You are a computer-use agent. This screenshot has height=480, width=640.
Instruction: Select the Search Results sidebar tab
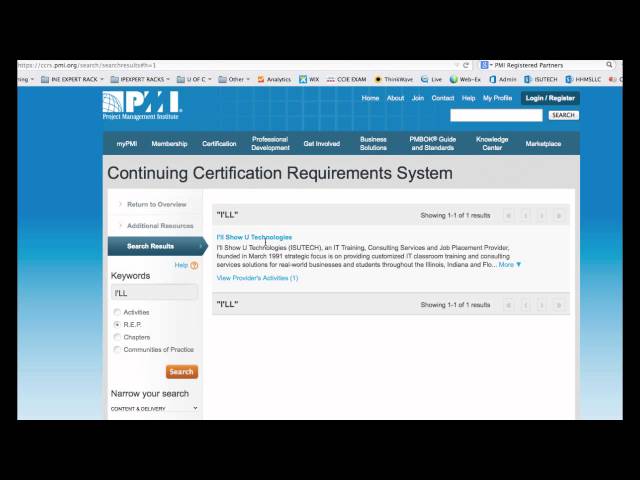pos(157,246)
